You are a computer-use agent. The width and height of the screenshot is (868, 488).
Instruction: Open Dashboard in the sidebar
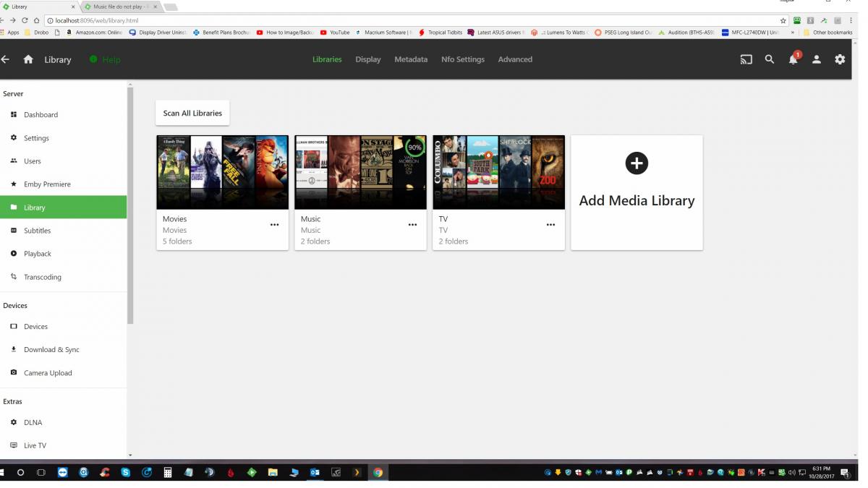point(41,115)
